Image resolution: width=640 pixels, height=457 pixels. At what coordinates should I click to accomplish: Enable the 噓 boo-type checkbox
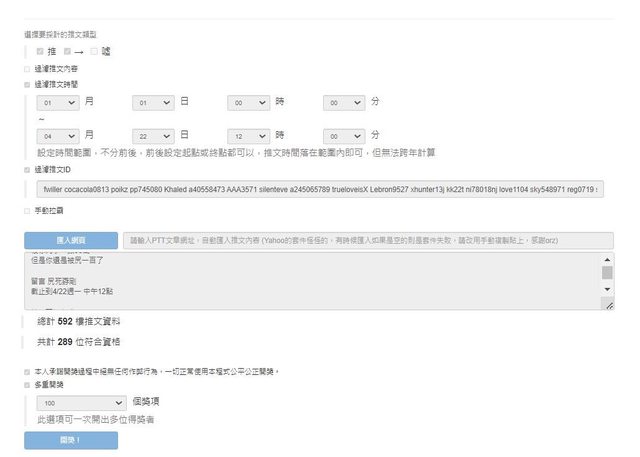click(94, 51)
